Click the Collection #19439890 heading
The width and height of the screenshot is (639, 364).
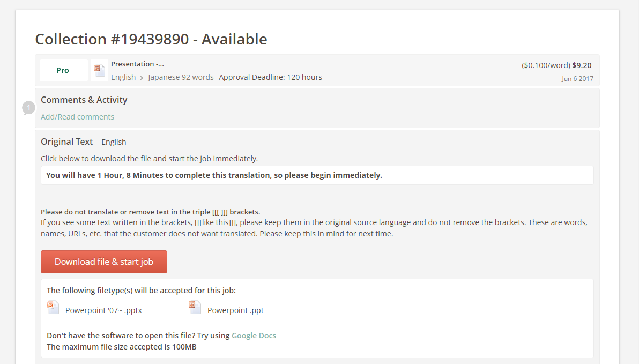[x=151, y=39]
